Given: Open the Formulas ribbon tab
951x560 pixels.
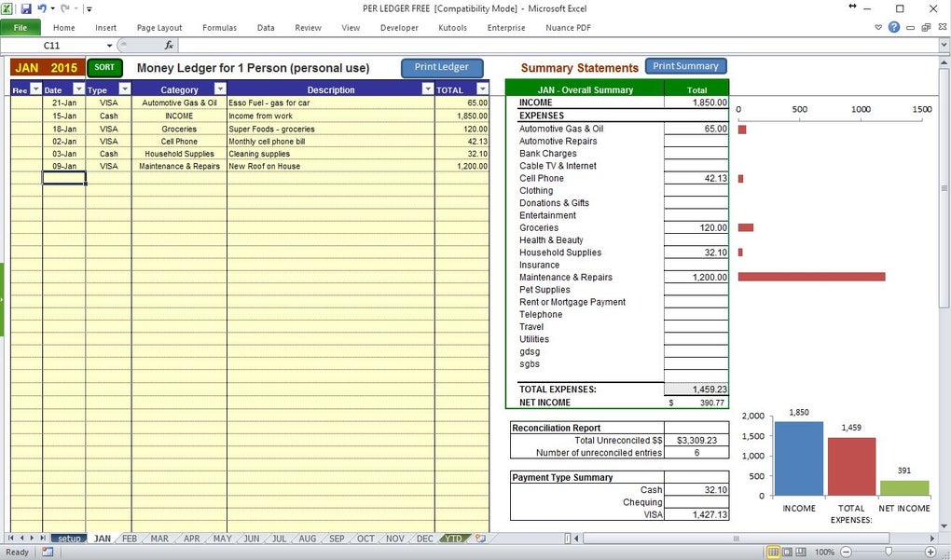Looking at the screenshot, I should click(219, 27).
